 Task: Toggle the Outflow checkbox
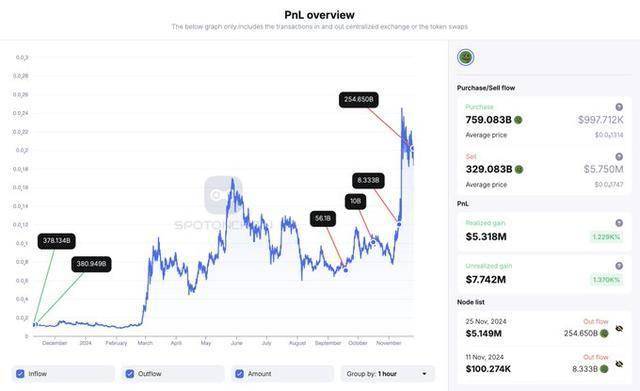coord(130,373)
